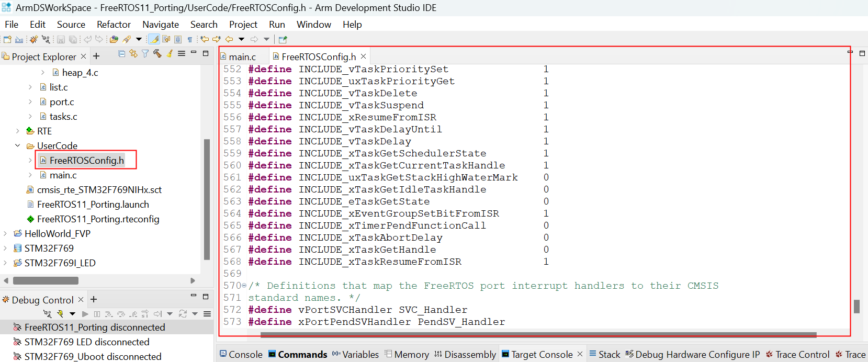This screenshot has width=868, height=362.
Task: Toggle Show Whitespace Characters pilcrow button
Action: pyautogui.click(x=190, y=39)
